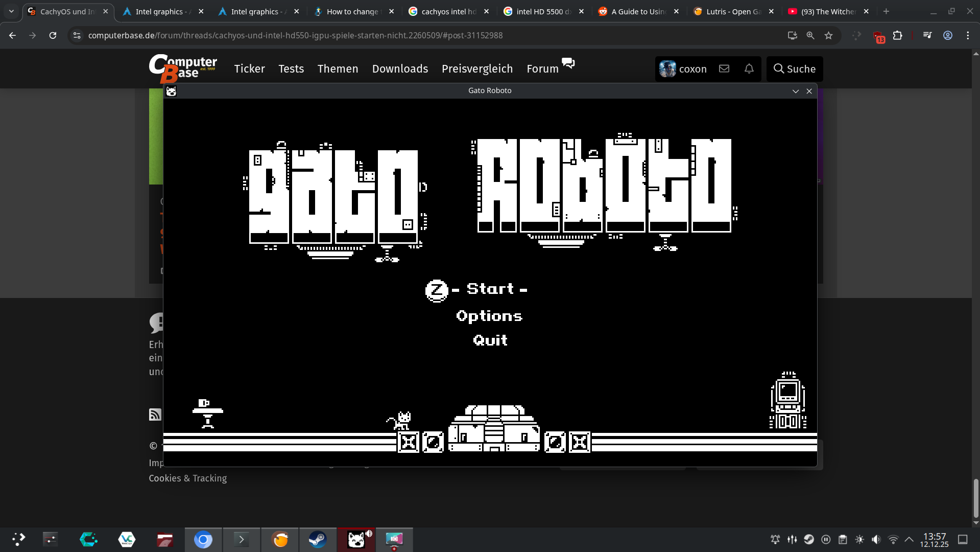Viewport: 980px width, 552px height.
Task: Switch to the cachyos intel hd Google tab
Action: pos(449,11)
